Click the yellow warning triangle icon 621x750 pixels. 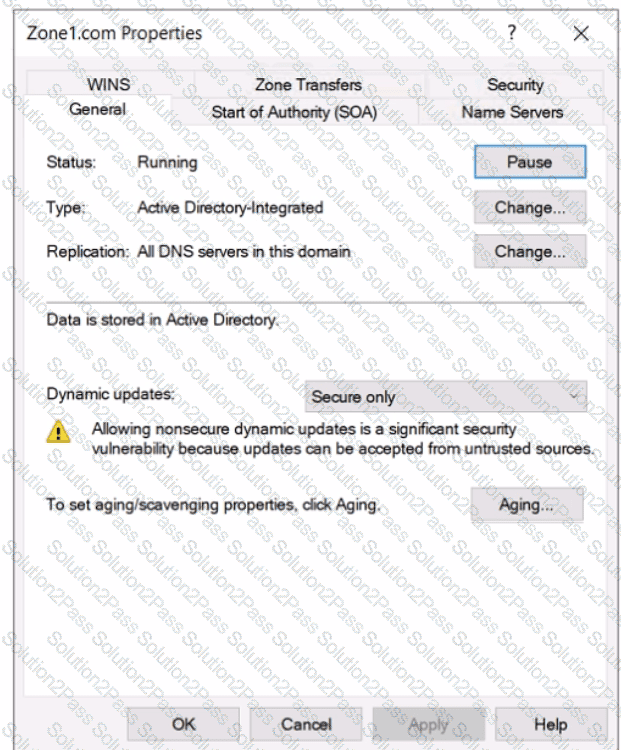(58, 432)
